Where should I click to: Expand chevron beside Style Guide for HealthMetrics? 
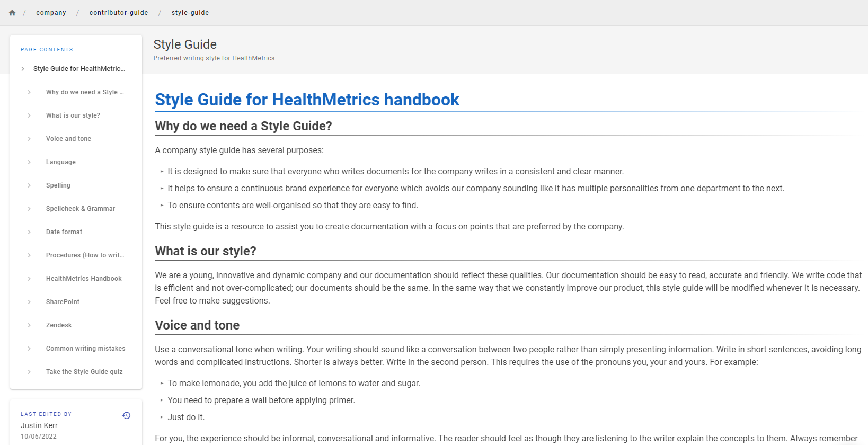pyautogui.click(x=23, y=69)
